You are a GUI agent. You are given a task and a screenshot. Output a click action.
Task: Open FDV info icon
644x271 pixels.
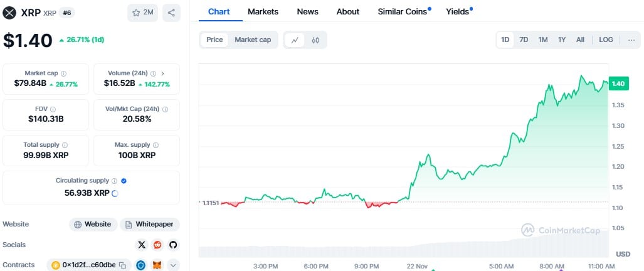(53, 109)
